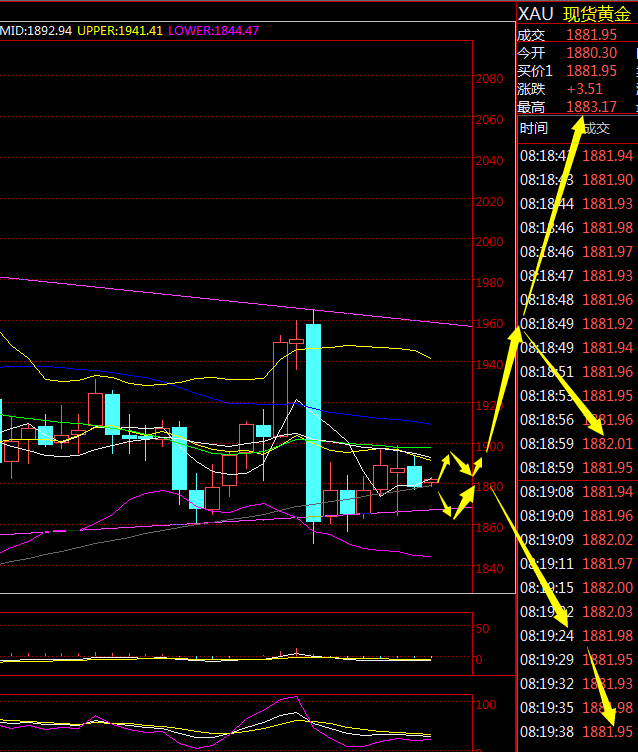The height and width of the screenshot is (752, 638).
Task: Click the 买价1 label in quote panel
Action: 534,71
